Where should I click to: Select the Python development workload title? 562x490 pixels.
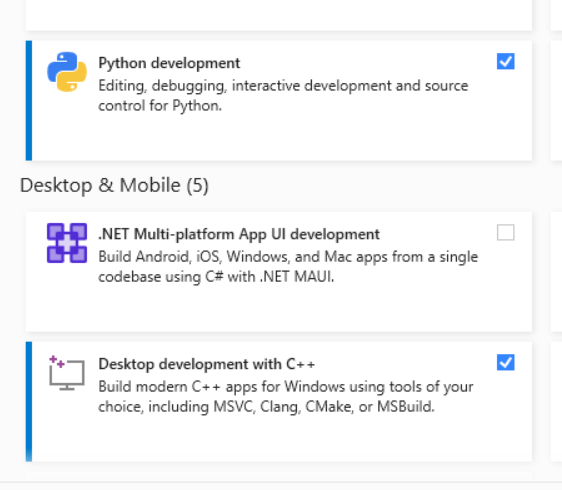(169, 63)
